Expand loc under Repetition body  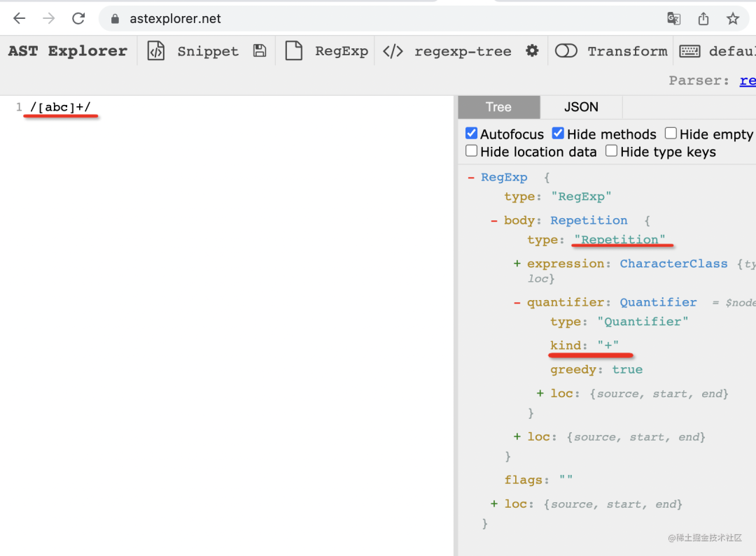(x=517, y=437)
